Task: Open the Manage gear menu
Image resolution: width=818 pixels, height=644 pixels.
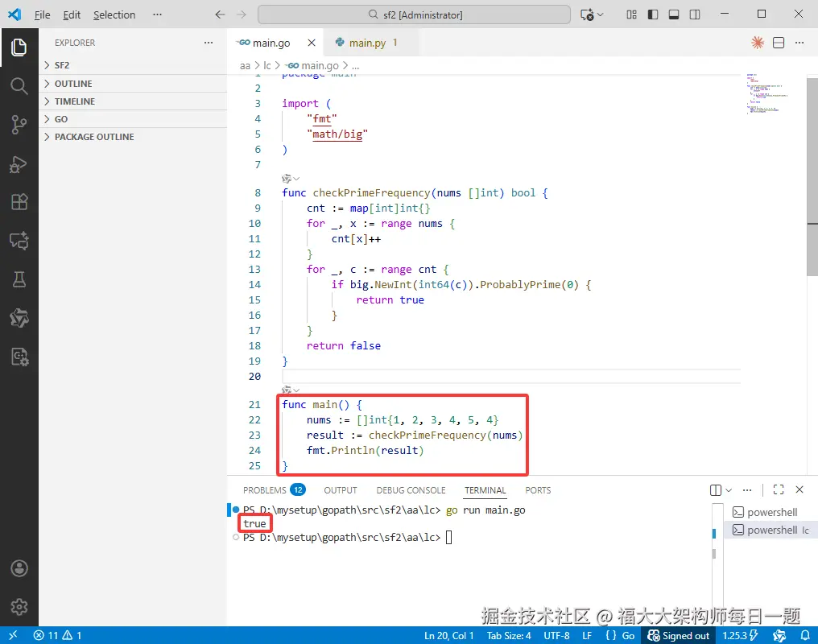Action: (19, 607)
